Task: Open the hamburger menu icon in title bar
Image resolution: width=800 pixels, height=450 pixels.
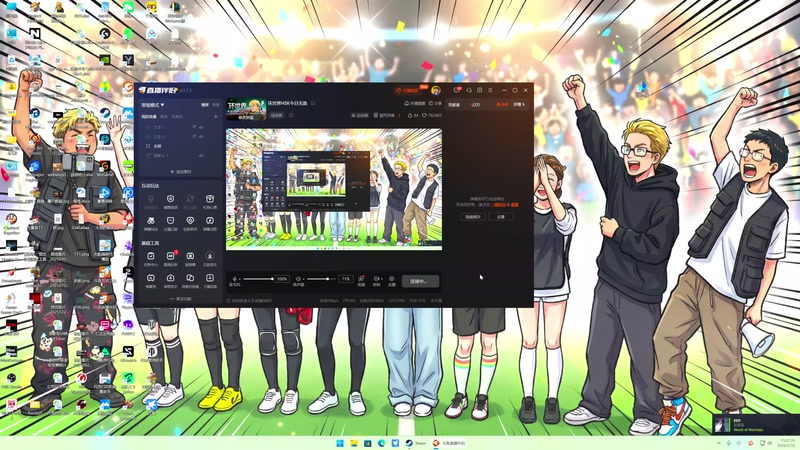Action: pos(490,90)
